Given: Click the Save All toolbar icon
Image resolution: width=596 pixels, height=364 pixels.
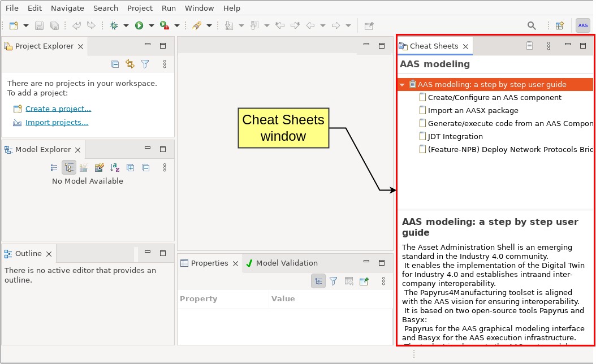Looking at the screenshot, I should [55, 25].
